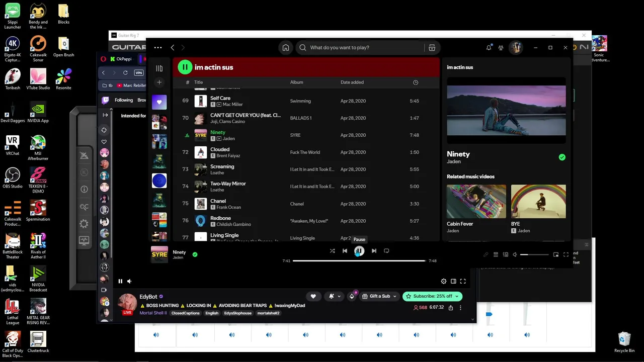
Task: Go back in Spotify navigation
Action: (x=172, y=48)
